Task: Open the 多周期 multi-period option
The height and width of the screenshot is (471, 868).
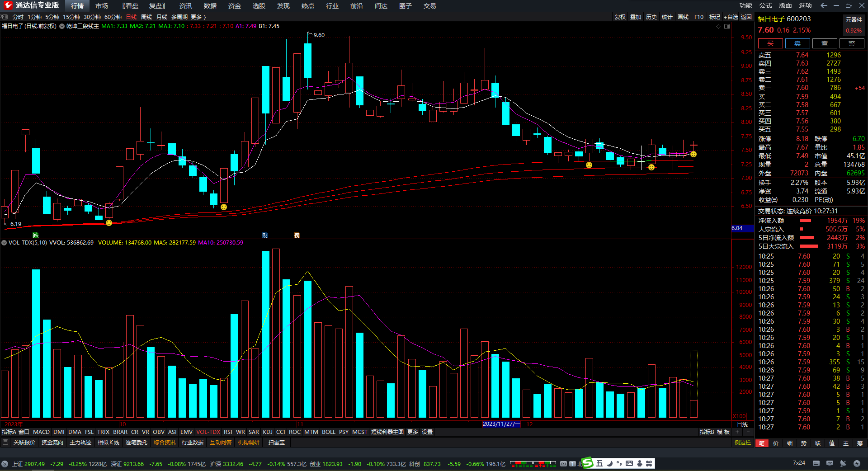Action: tap(179, 17)
